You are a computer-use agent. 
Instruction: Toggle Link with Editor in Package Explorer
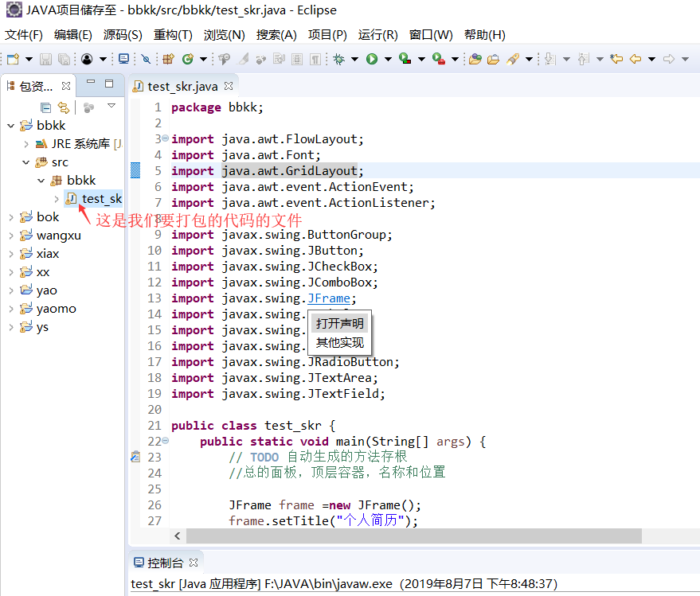[x=63, y=107]
